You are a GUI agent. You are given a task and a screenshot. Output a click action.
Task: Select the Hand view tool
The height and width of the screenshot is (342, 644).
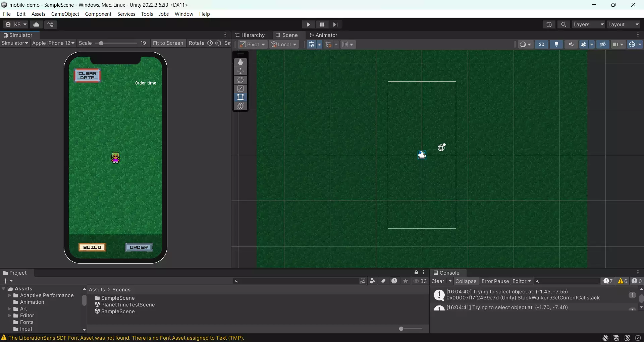tap(240, 62)
